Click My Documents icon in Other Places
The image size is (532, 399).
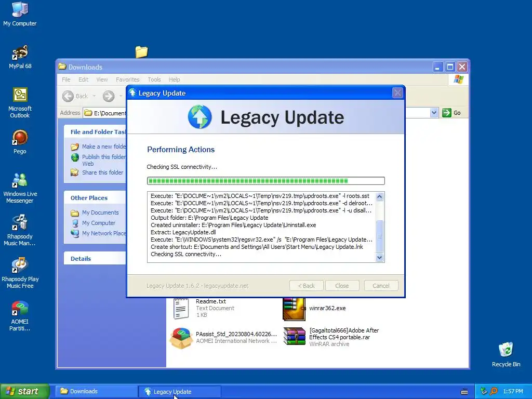pos(75,213)
